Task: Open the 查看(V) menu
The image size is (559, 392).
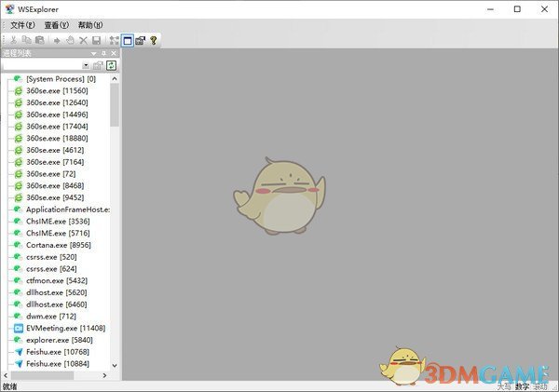Action: (x=57, y=25)
